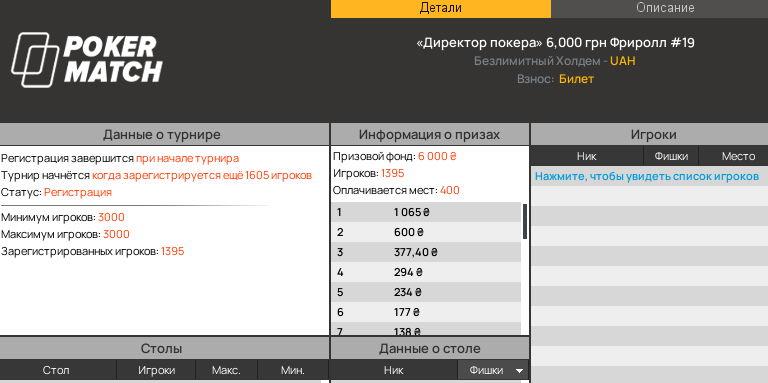Select prize row with 294 ₴
This screenshot has height=383, width=768.
(x=426, y=272)
